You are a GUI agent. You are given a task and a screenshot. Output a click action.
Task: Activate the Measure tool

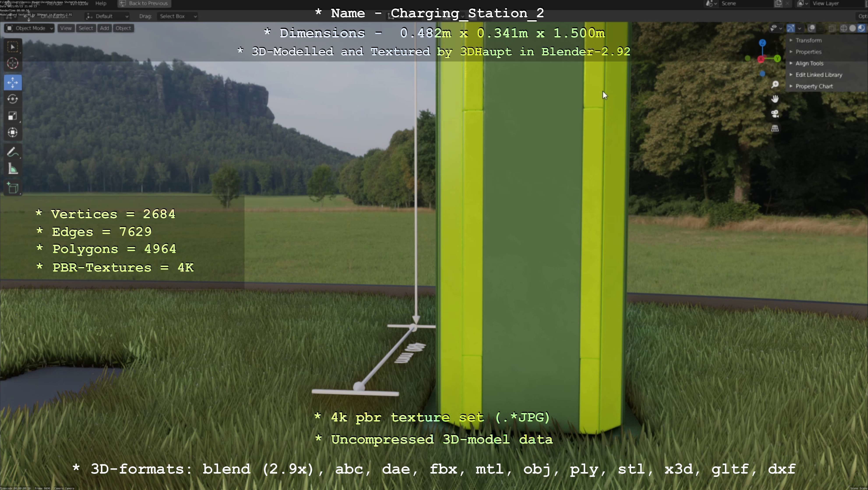point(13,169)
